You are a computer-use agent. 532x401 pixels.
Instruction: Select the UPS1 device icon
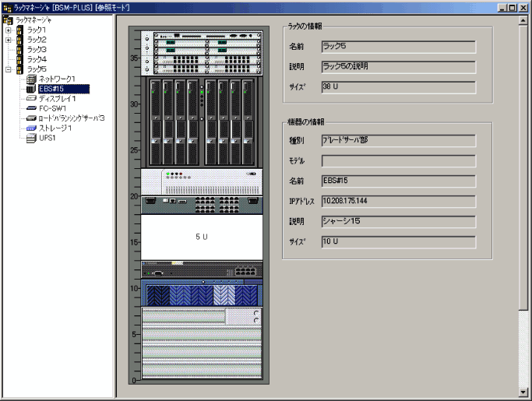(31, 138)
